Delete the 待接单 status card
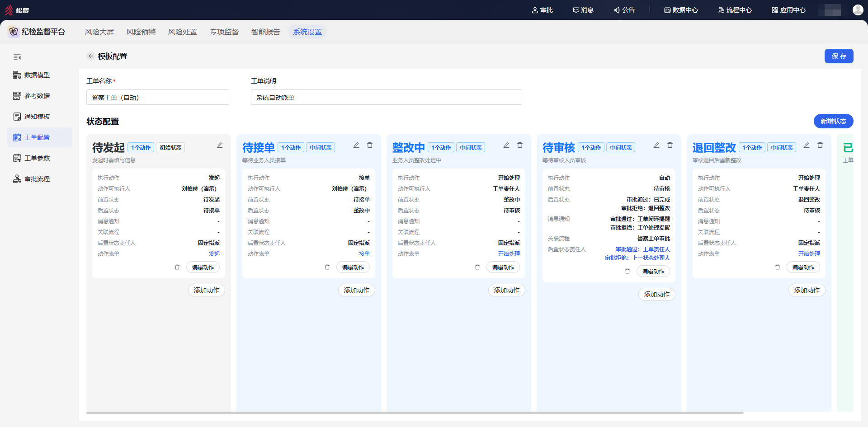868x427 pixels. (370, 145)
